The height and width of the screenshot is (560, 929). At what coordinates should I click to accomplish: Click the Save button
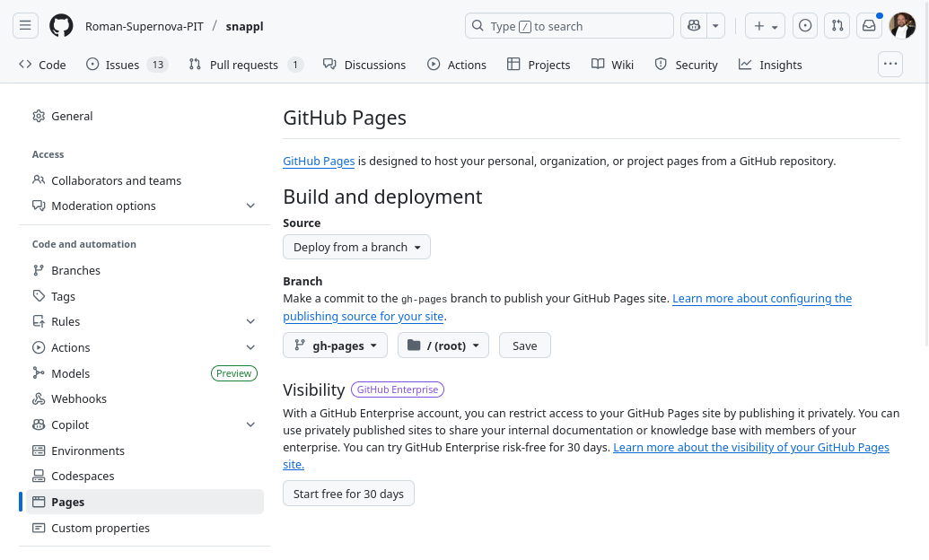(x=525, y=346)
